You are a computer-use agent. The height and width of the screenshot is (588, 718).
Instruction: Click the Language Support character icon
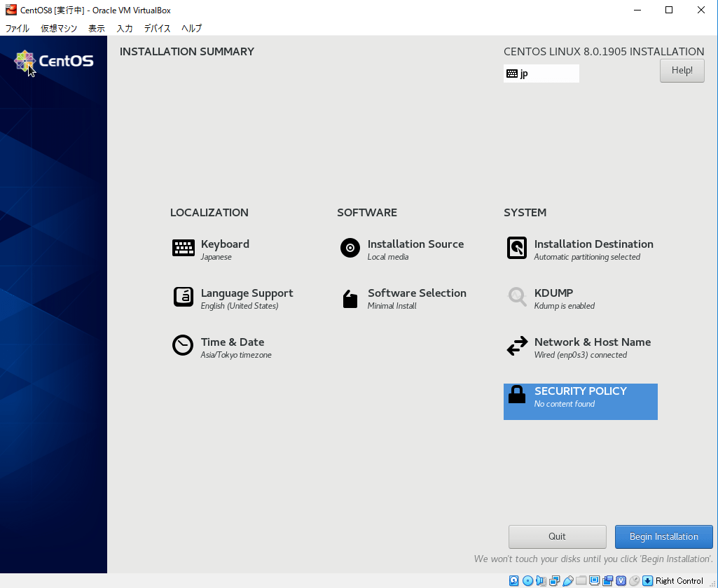coord(183,297)
